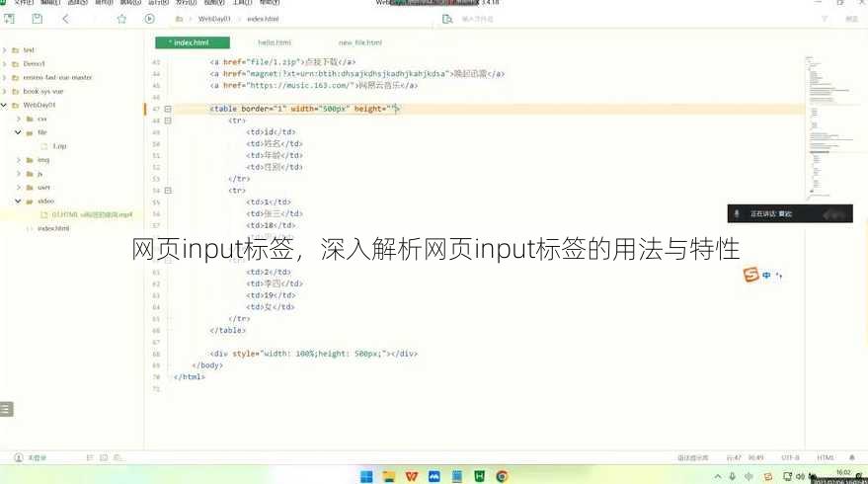
Task: Open Google Chrome from the taskbar
Action: 502,476
